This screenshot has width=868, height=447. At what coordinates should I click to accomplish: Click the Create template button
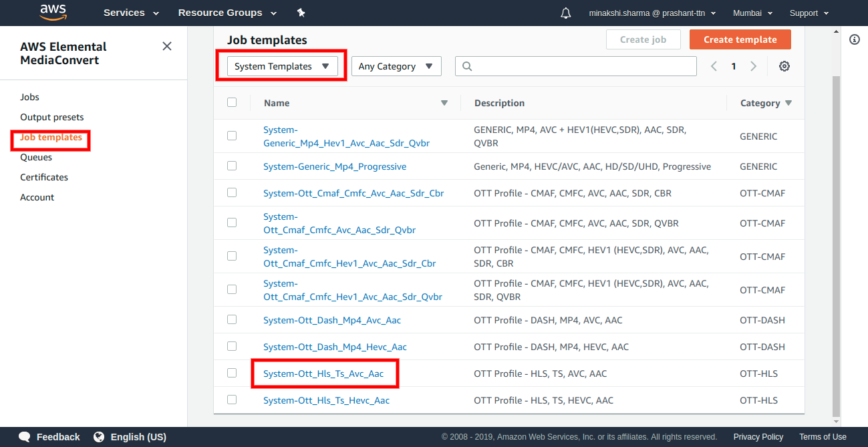pyautogui.click(x=740, y=39)
